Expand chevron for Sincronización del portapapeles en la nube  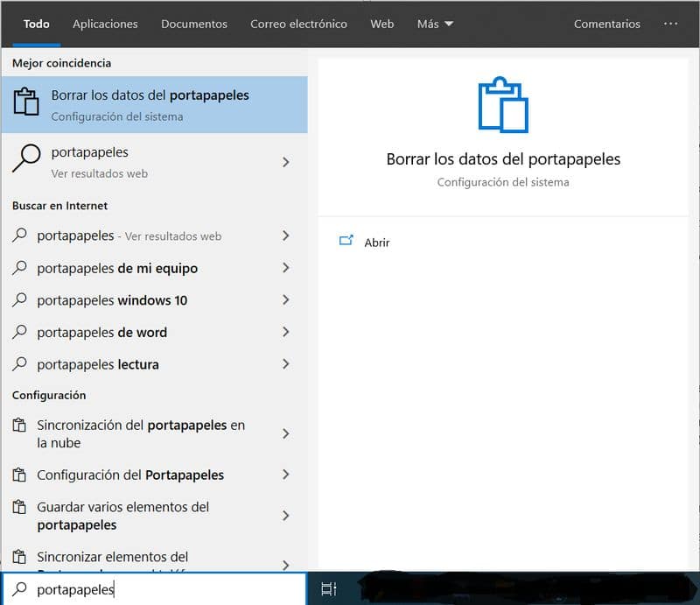(x=286, y=434)
